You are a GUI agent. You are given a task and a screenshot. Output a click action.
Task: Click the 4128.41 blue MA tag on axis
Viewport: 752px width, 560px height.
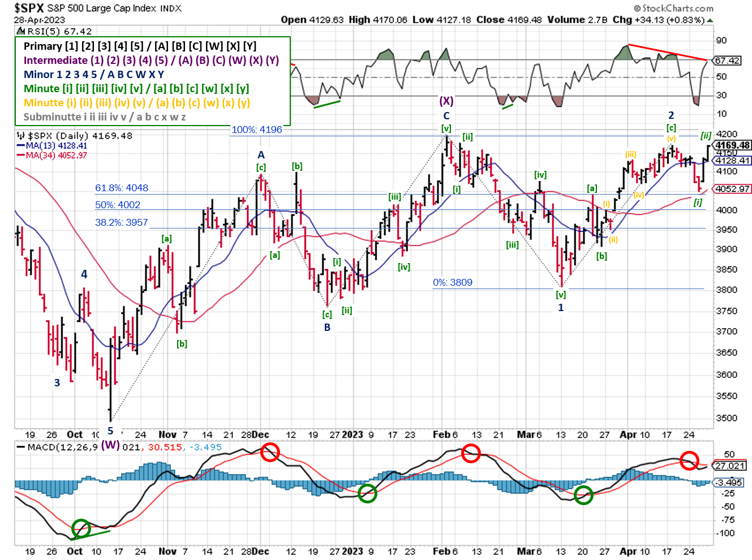pos(733,160)
